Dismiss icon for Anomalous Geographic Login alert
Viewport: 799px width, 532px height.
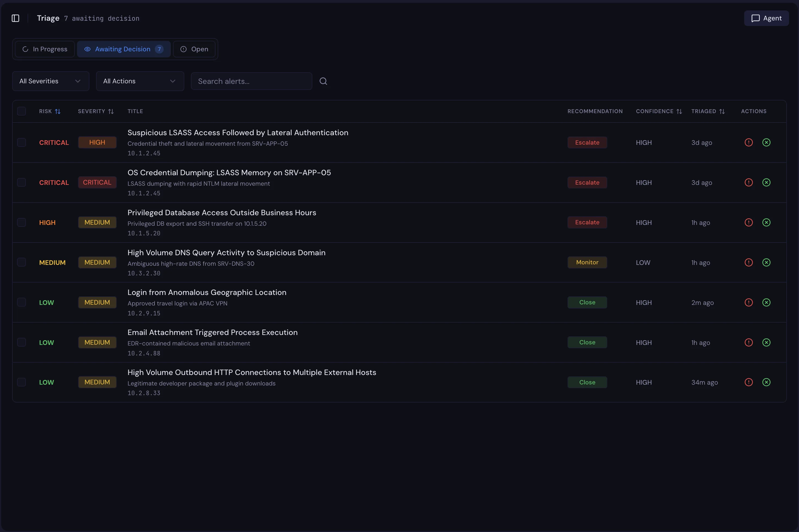766,302
